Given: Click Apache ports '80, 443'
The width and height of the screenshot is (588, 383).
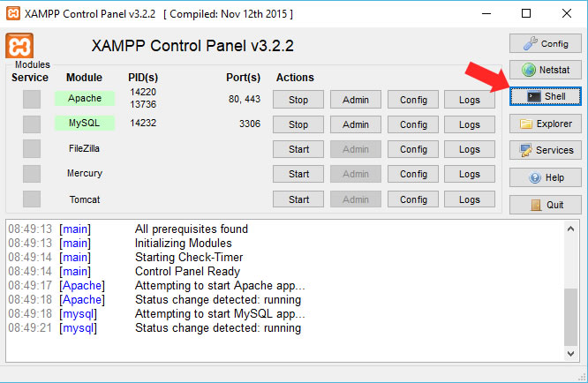Looking at the screenshot, I should point(245,99).
